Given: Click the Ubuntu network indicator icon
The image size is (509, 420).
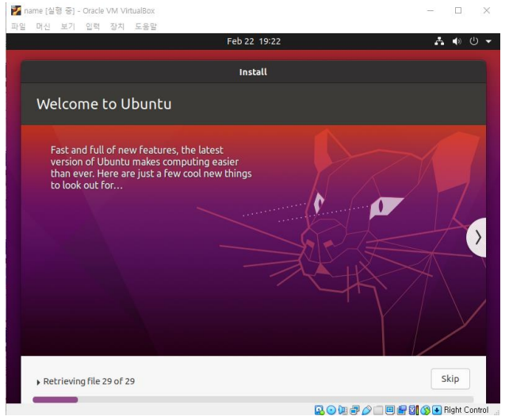Looking at the screenshot, I should click(x=439, y=41).
